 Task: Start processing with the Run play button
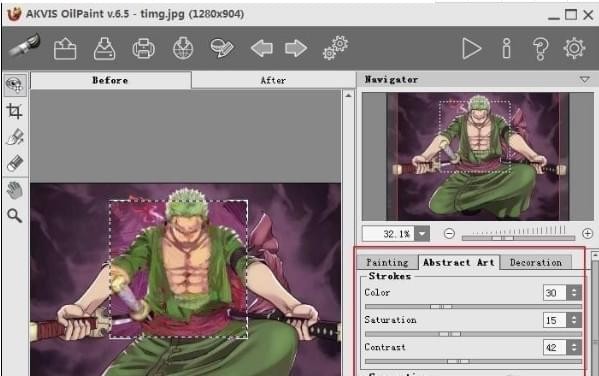[471, 49]
